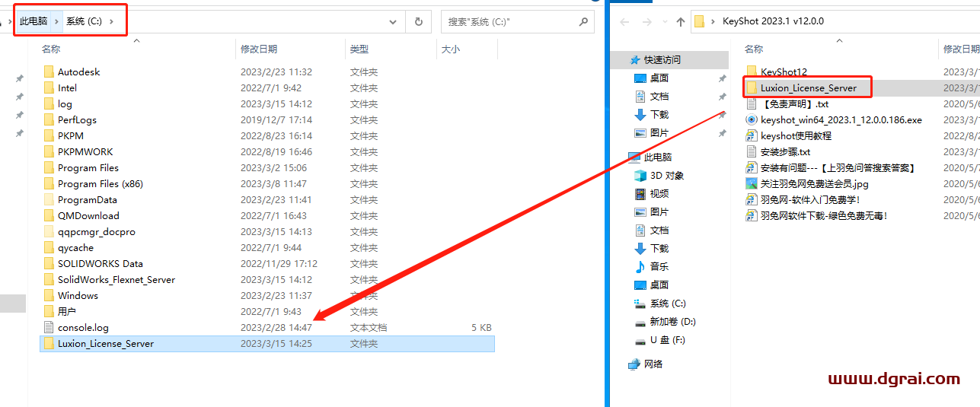This screenshot has width=980, height=407.
Task: Open the Network icon in sidebar
Action: (634, 364)
